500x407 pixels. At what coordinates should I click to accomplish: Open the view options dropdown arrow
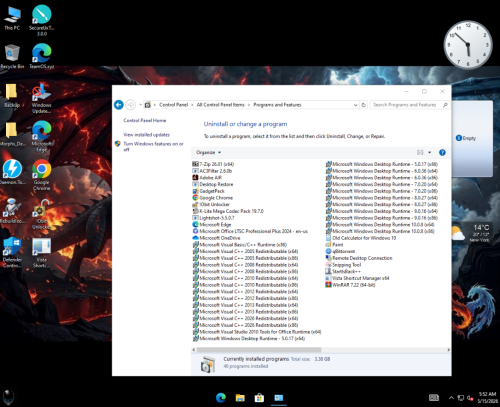coord(429,152)
